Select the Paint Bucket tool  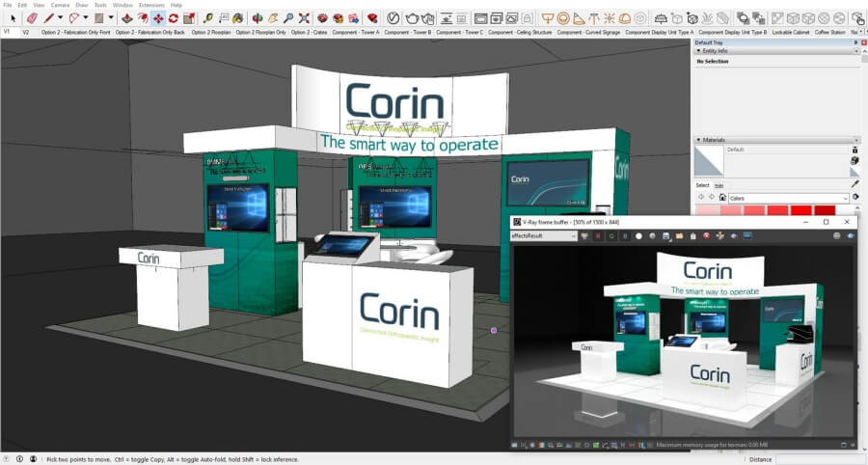point(238,18)
